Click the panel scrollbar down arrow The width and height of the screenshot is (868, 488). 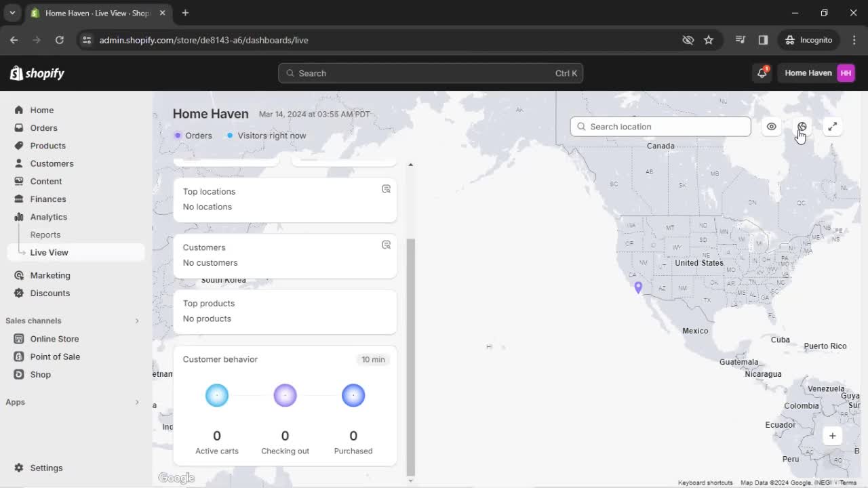[410, 481]
